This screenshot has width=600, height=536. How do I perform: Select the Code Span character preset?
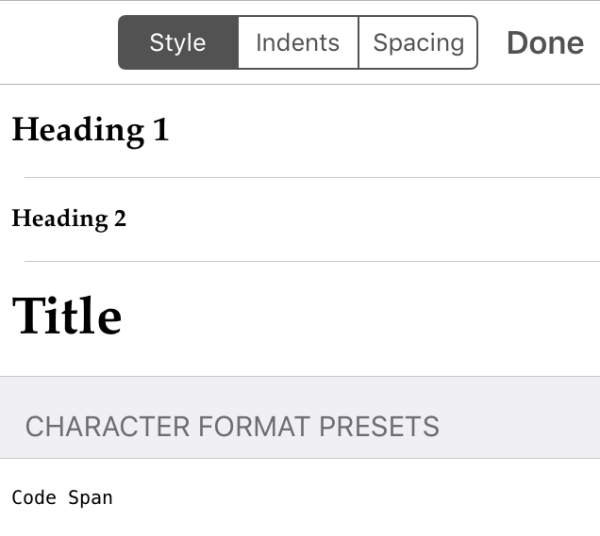(62, 497)
